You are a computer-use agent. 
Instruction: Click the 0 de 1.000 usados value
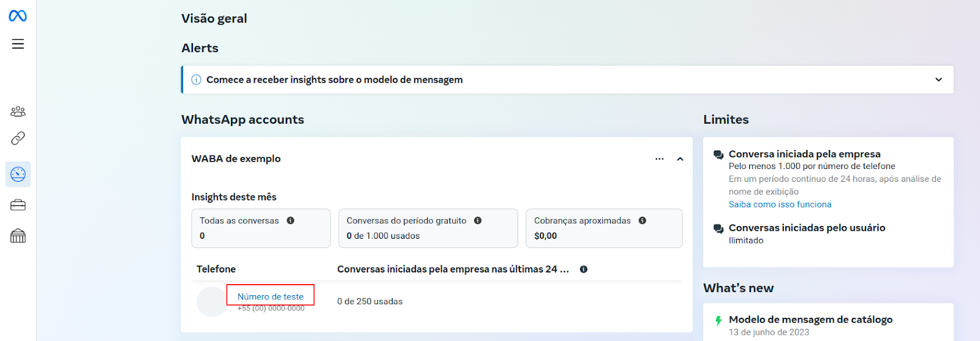click(383, 236)
